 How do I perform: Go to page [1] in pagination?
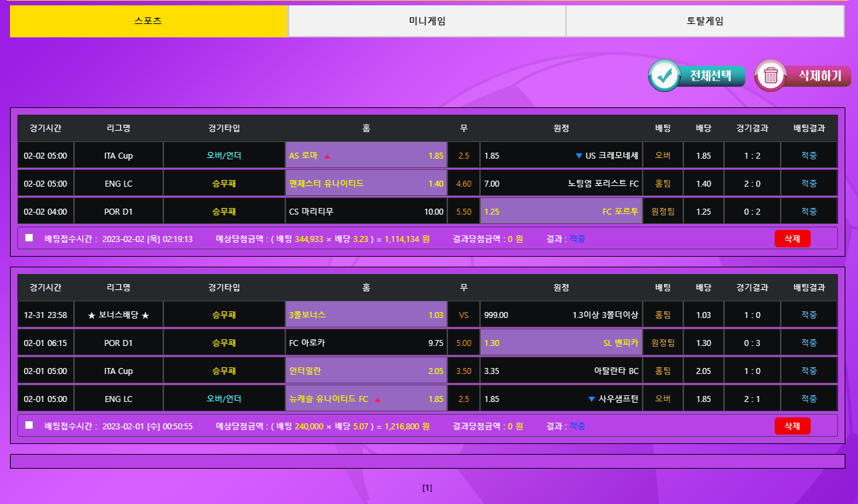(x=427, y=488)
